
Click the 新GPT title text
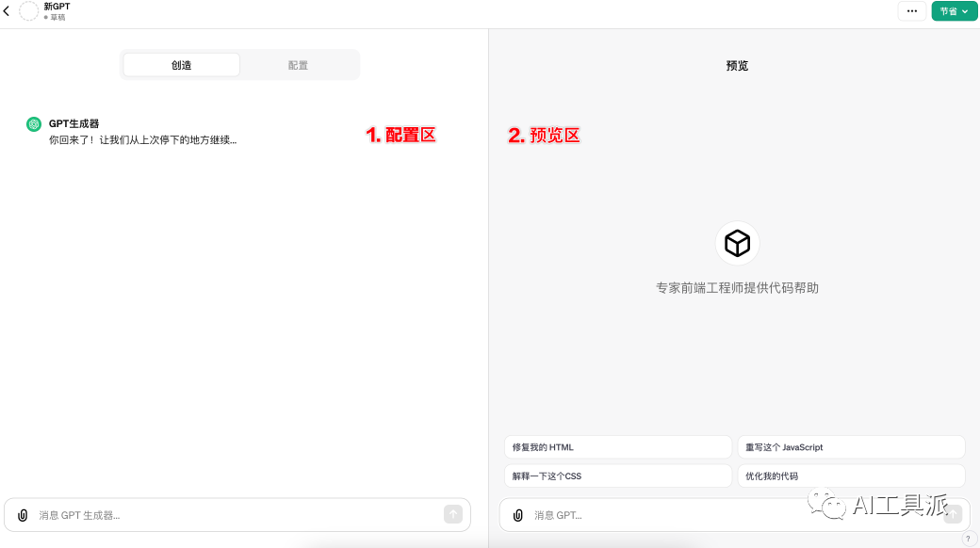tap(57, 7)
